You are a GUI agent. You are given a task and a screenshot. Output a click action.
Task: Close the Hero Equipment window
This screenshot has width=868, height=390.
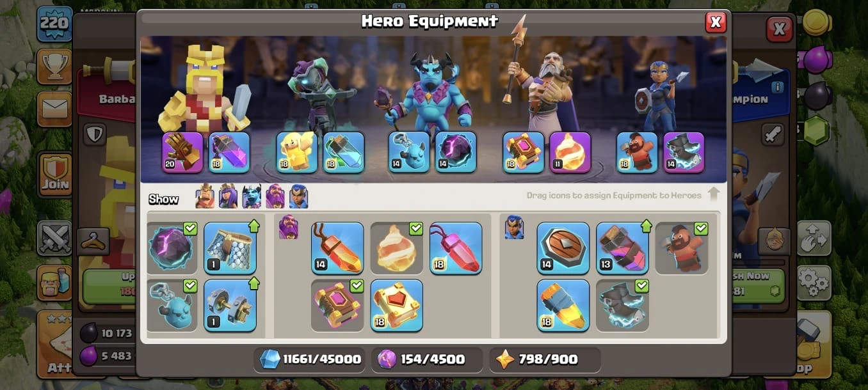716,22
